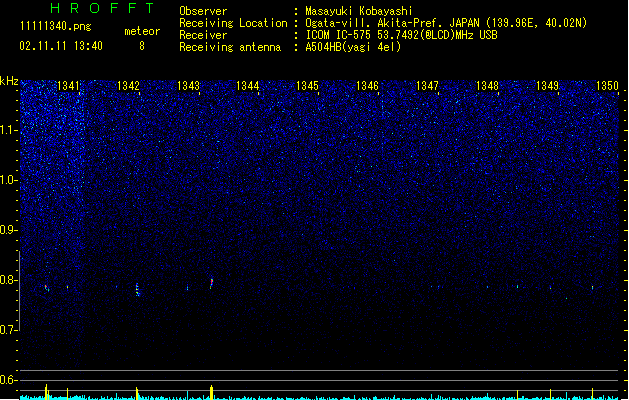Click the date stamp 02.11.11 13:40
This screenshot has height=400, width=629.
point(61,46)
